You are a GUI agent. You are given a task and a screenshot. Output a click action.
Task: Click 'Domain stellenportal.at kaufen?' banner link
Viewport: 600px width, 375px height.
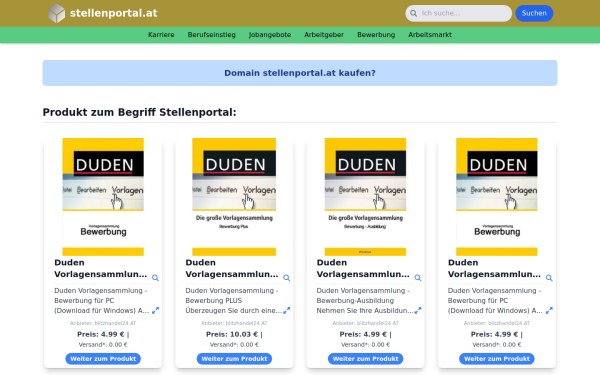click(x=300, y=73)
